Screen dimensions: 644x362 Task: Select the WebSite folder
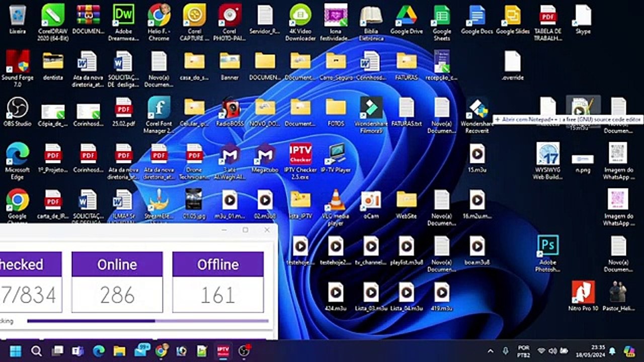(407, 205)
